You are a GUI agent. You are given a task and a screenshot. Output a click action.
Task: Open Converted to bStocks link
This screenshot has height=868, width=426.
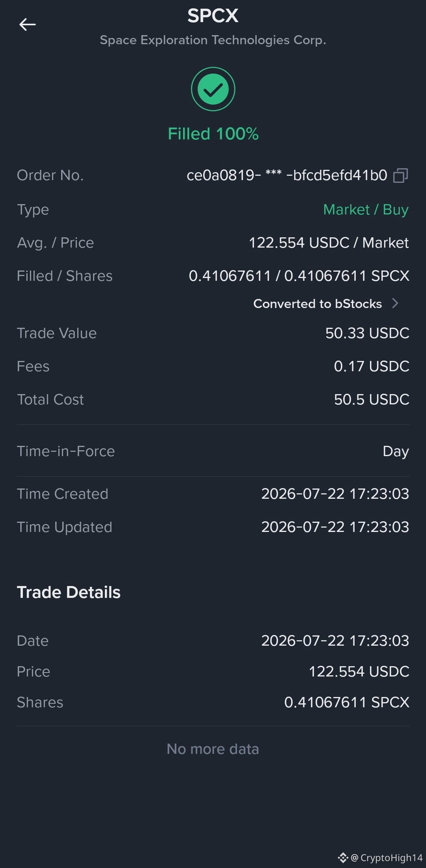pos(318,303)
